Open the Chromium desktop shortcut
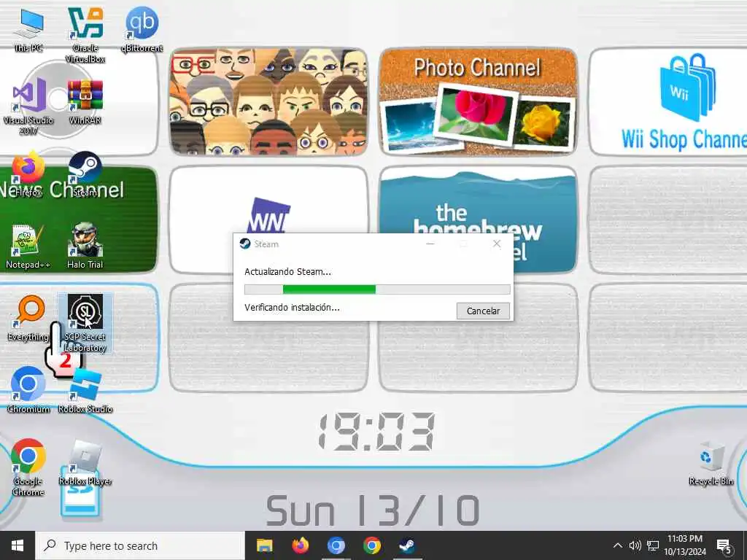Image resolution: width=747 pixels, height=560 pixels. (x=28, y=390)
